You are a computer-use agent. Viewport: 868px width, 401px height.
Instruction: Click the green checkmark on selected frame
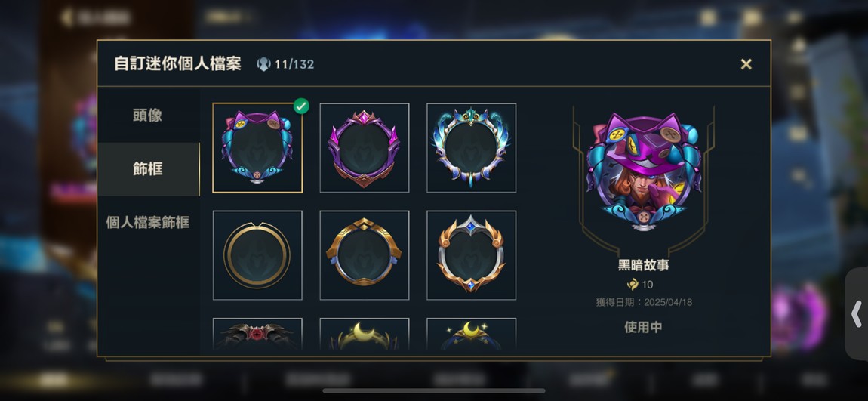[301, 105]
